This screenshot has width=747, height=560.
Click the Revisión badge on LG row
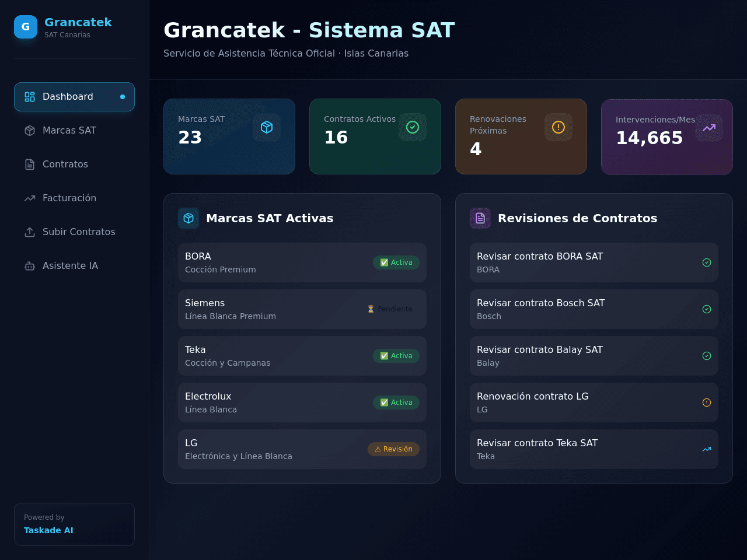click(x=393, y=449)
